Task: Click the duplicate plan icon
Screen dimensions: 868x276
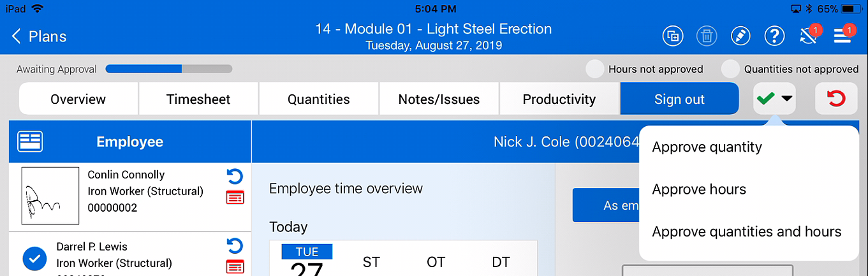Action: [672, 36]
